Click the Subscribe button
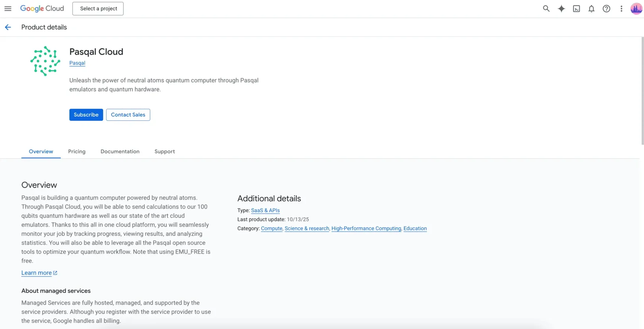Viewport: 644px width, 329px height. pos(86,115)
